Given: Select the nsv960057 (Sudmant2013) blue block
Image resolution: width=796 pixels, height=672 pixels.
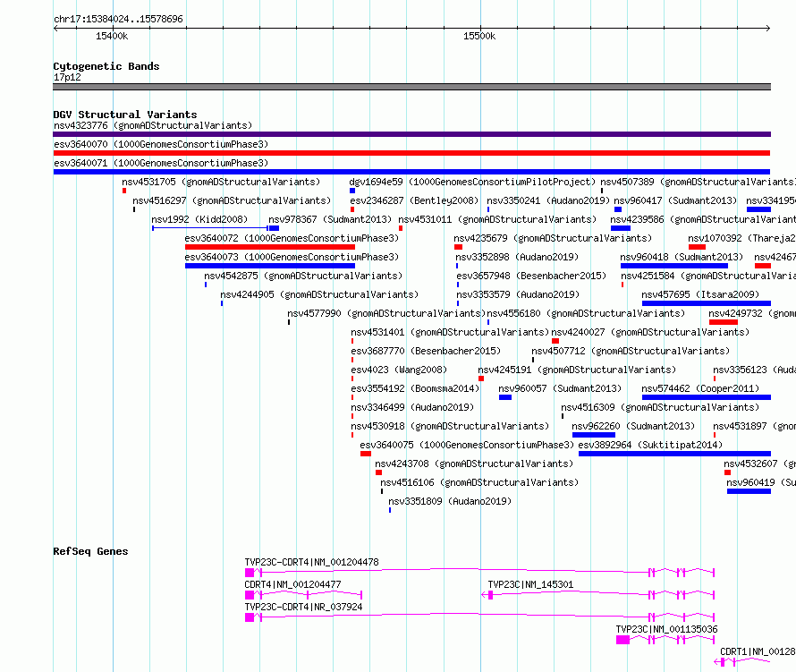Looking at the screenshot, I should (x=505, y=397).
